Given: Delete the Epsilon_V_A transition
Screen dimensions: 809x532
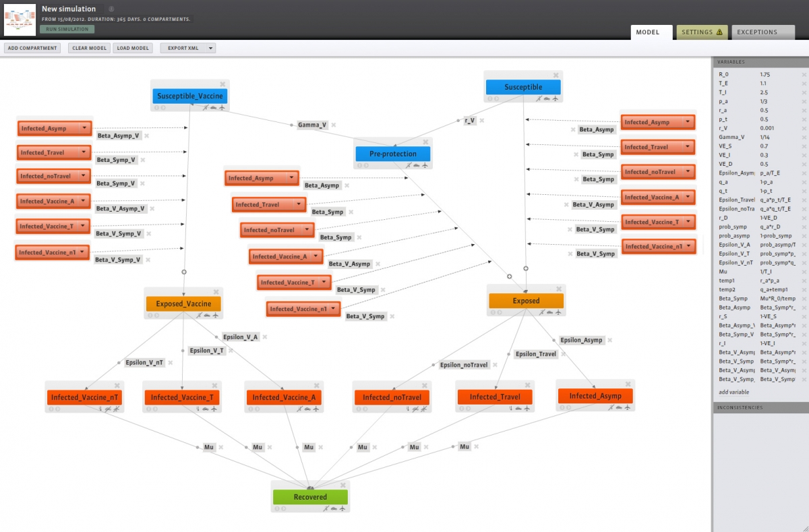Looking at the screenshot, I should pos(266,336).
